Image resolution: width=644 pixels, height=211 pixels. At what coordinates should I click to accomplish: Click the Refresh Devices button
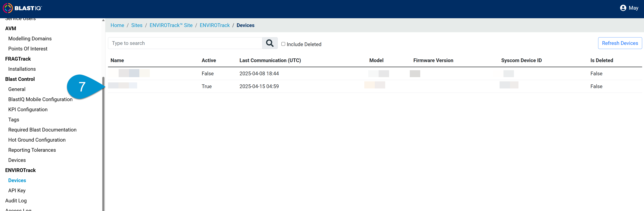620,43
